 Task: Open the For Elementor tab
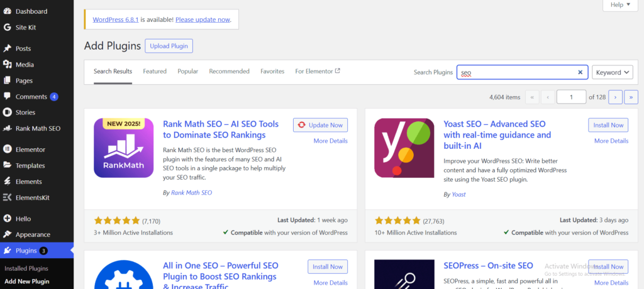point(318,72)
